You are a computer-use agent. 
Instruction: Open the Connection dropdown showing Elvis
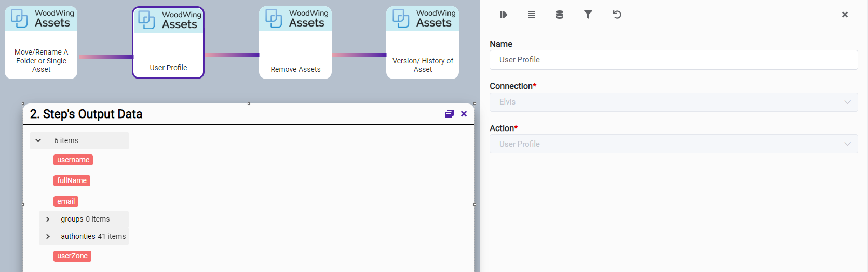673,102
